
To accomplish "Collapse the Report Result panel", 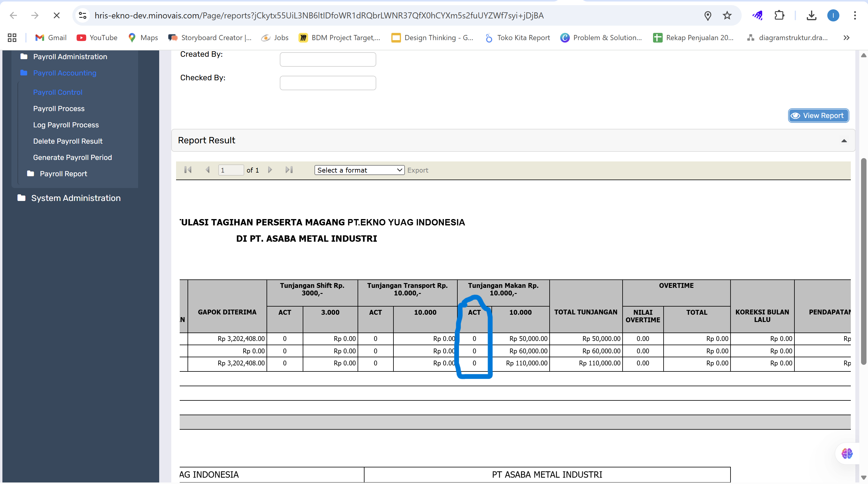I will point(844,141).
